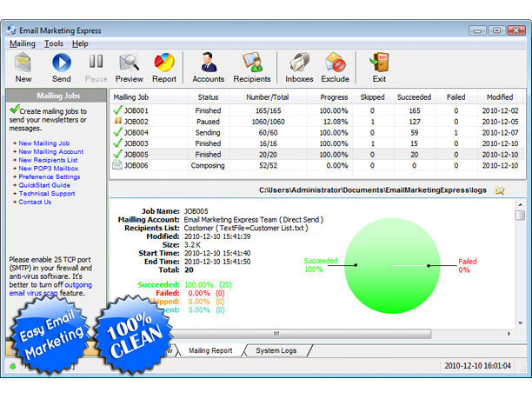The width and height of the screenshot is (532, 399).
Task: Sort by the Modified column header
Action: pos(500,97)
